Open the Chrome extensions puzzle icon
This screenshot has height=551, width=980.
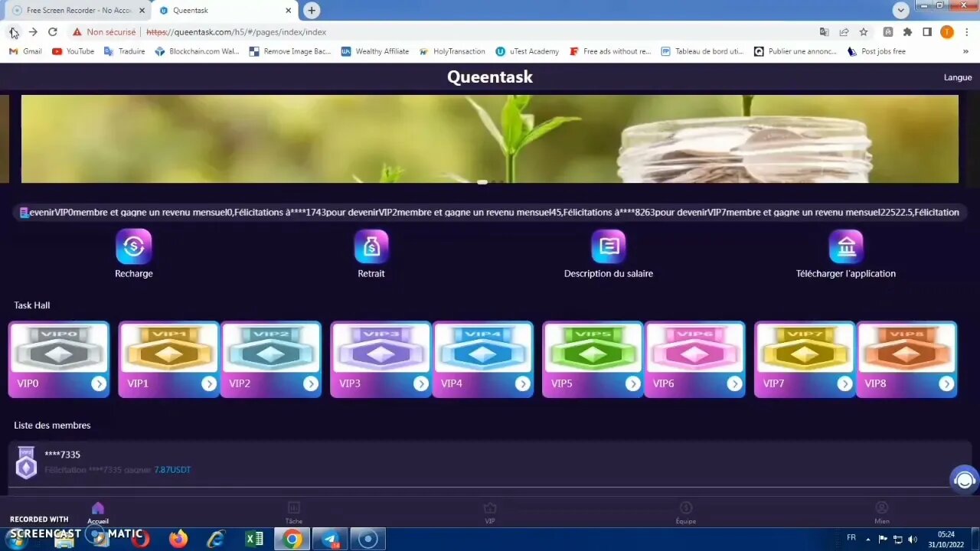click(908, 32)
